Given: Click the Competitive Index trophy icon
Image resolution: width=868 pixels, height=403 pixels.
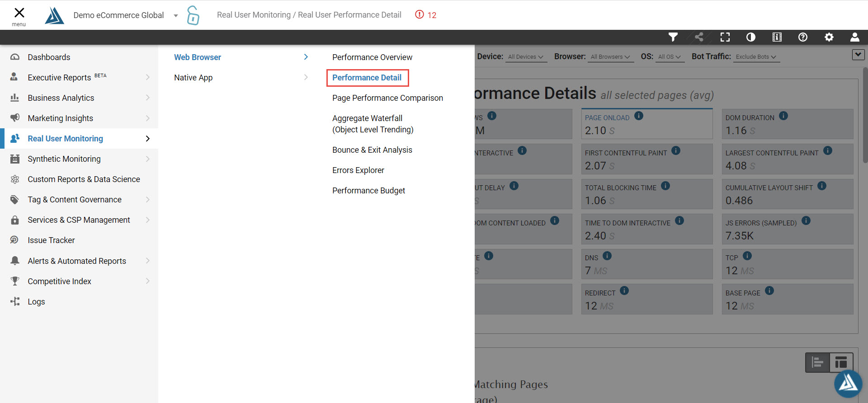Looking at the screenshot, I should click(15, 281).
